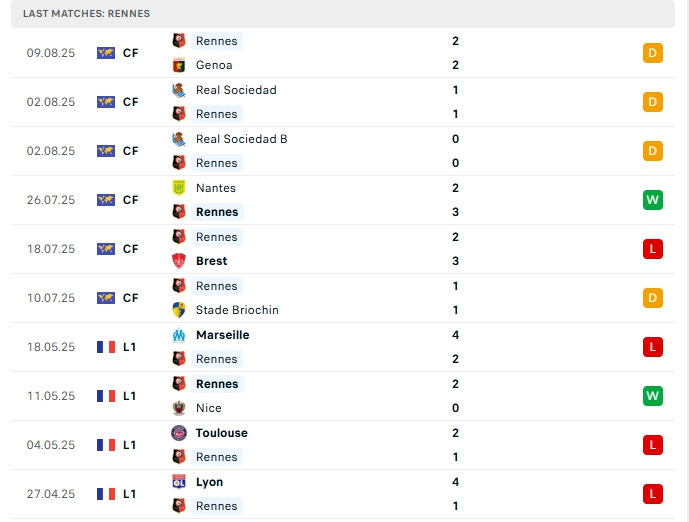This screenshot has width=689, height=522.
Task: Click the Last Matches: Rennes header
Action: click(x=86, y=13)
